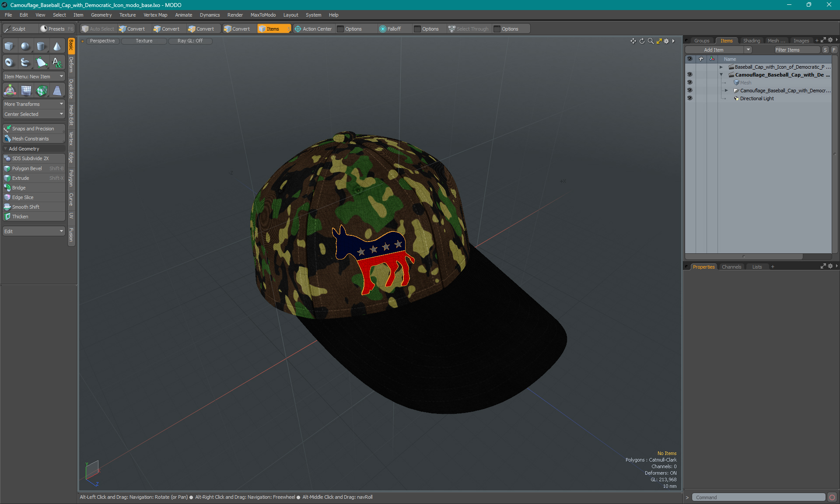Toggle Ray GL: Off button

190,41
